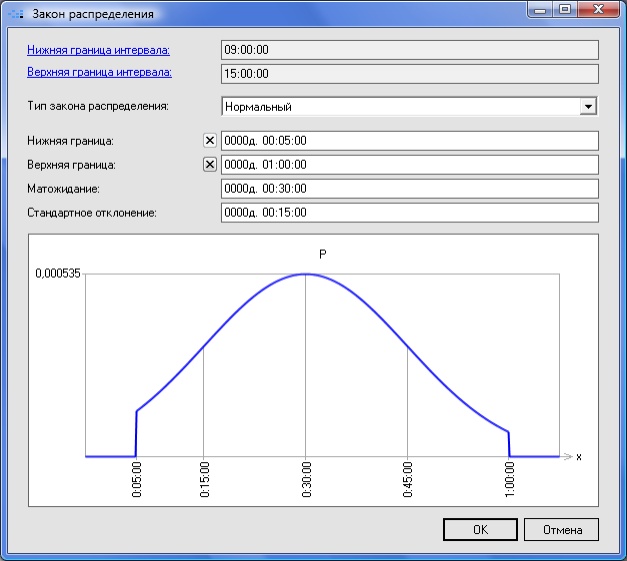The width and height of the screenshot is (627, 561).
Task: Maximize the Закон распределения window
Action: (x=566, y=10)
